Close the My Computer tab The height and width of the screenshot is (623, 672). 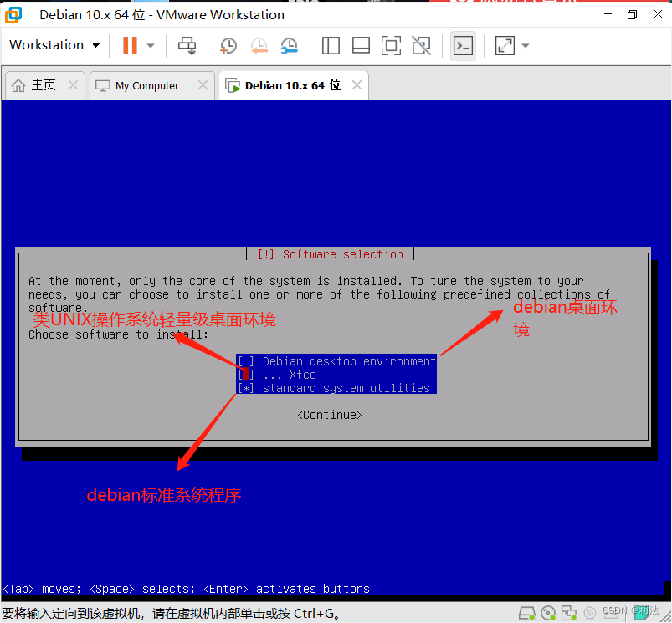(203, 85)
